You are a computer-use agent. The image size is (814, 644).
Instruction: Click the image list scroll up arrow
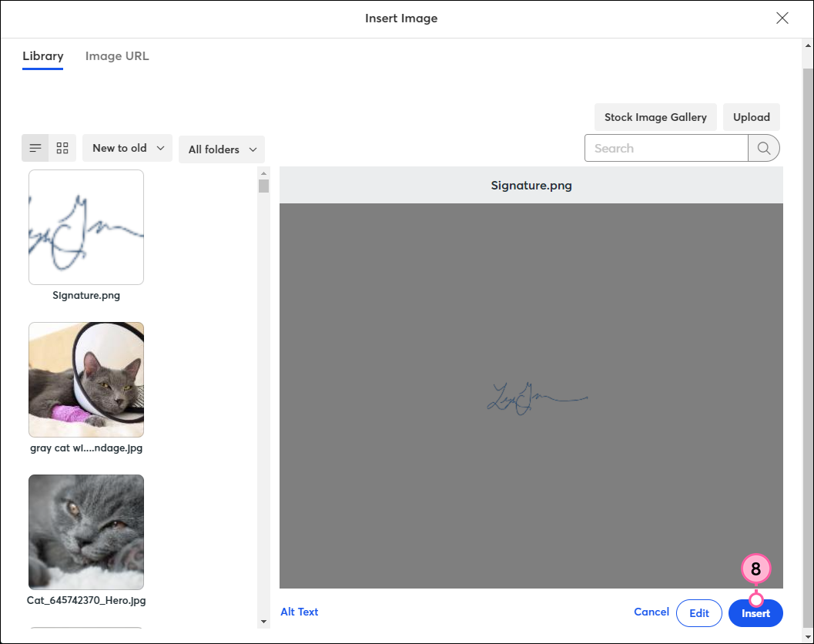tap(263, 173)
